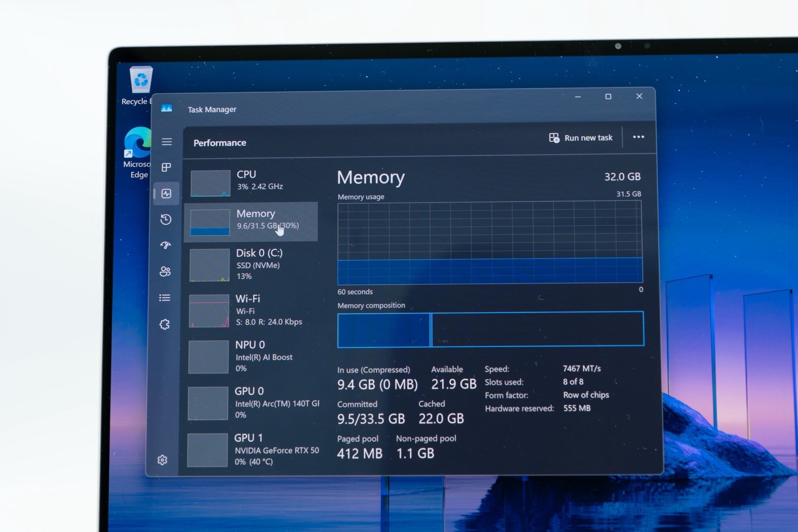
Task: Click the Memory usage graph
Action: tap(490, 242)
